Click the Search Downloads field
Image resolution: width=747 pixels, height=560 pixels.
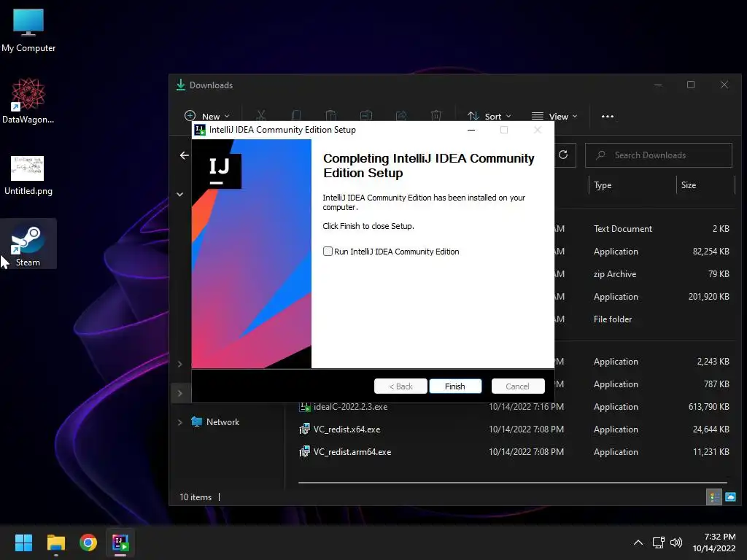click(x=659, y=155)
